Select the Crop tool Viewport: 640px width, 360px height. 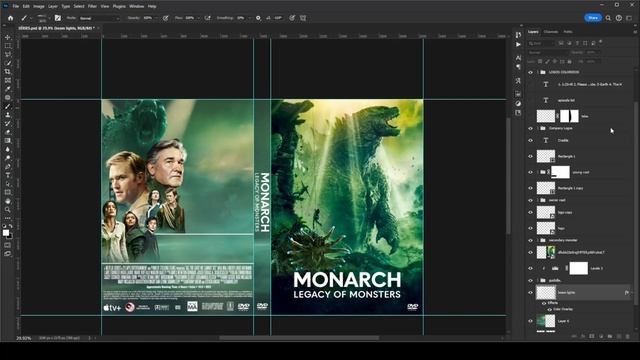(x=8, y=71)
